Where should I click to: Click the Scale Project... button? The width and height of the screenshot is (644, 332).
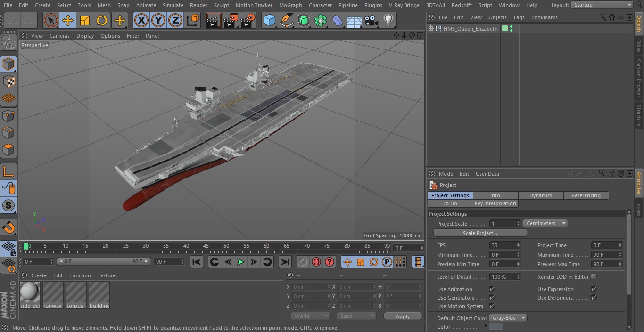[480, 233]
